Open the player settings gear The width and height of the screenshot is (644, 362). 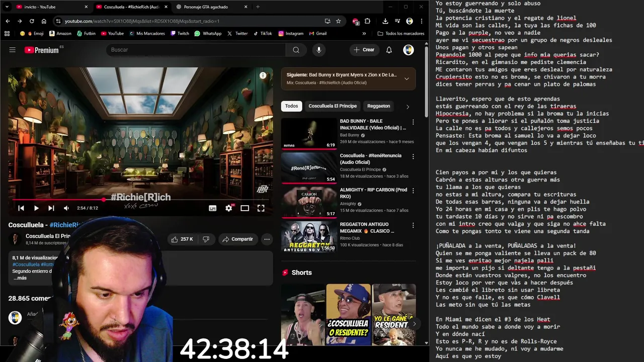[x=229, y=208]
